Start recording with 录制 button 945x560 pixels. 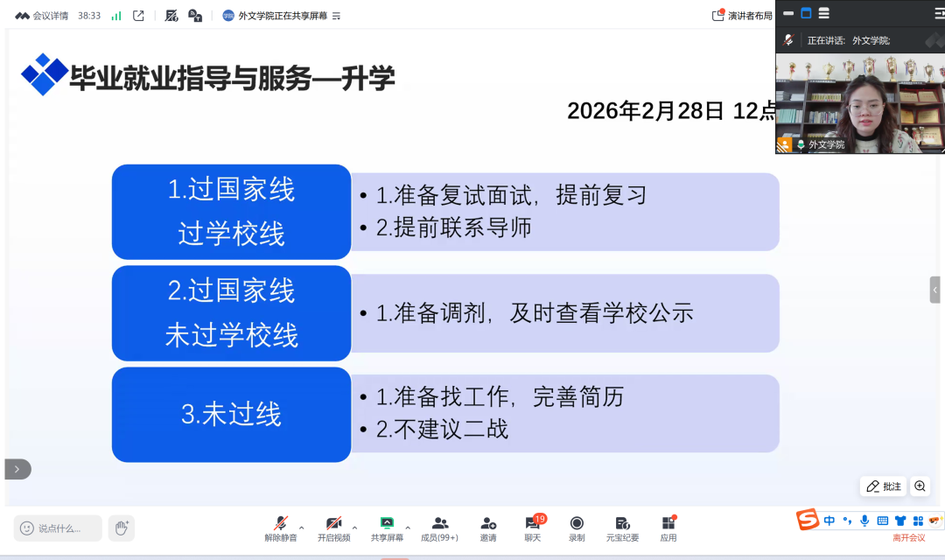pos(577,528)
